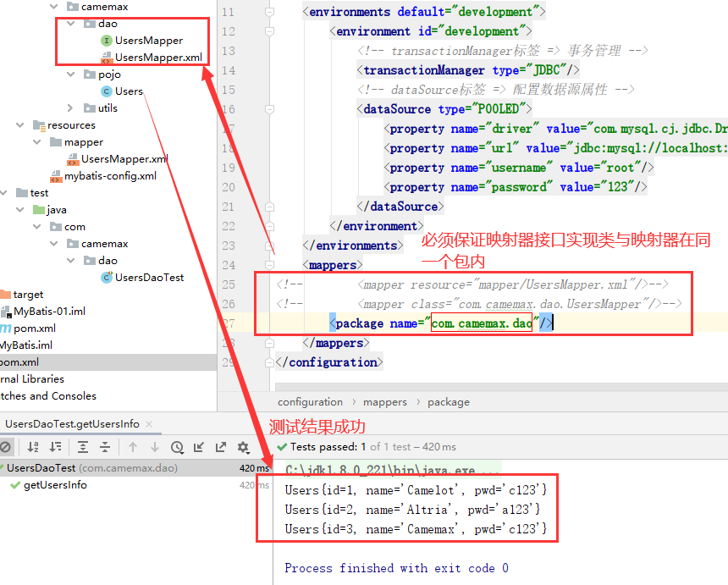
Task: Select getUsersInfo test result
Action: [55, 485]
